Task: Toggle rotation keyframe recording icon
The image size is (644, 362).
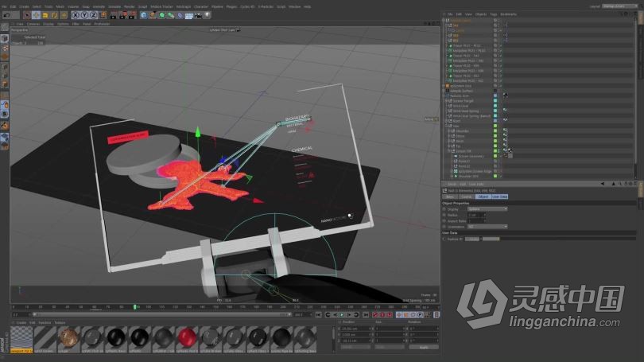Action: pyautogui.click(x=413, y=315)
